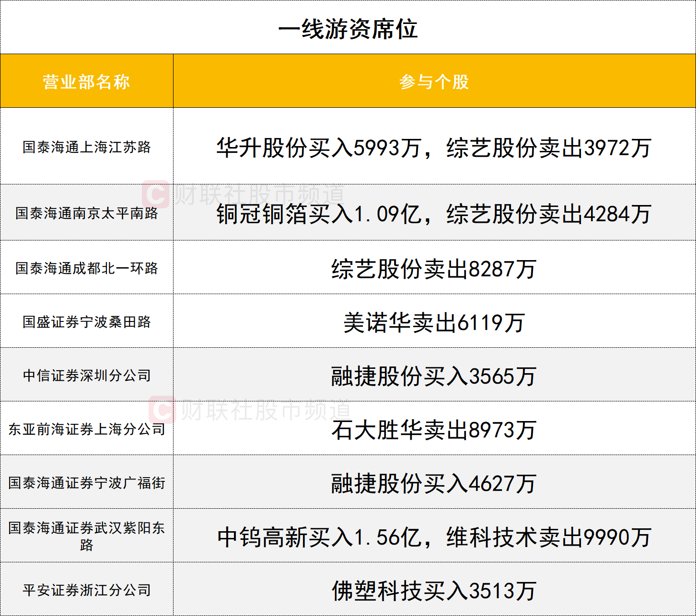Click the text 中钨高新买入1.56亿
This screenshot has width=696, height=616.
coord(318,537)
